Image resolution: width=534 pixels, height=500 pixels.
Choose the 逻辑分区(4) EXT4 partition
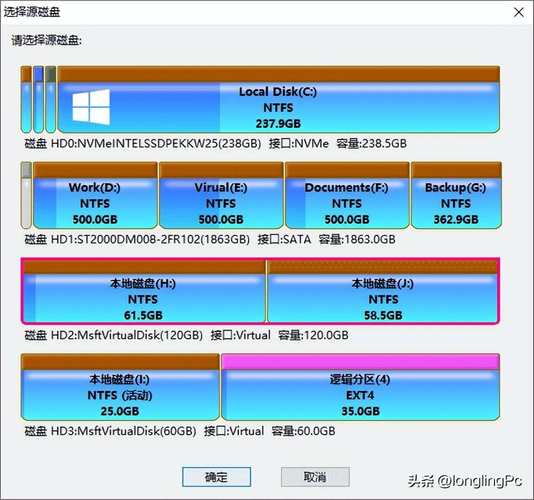[361, 387]
